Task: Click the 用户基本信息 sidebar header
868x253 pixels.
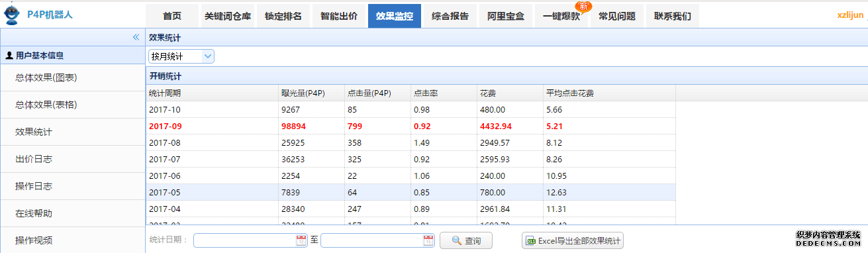Action: click(72, 56)
